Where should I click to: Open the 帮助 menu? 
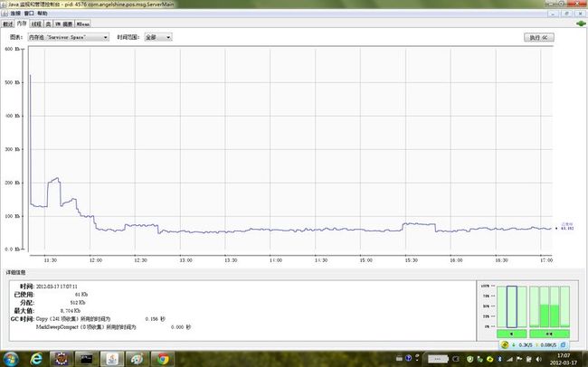pyautogui.click(x=42, y=14)
